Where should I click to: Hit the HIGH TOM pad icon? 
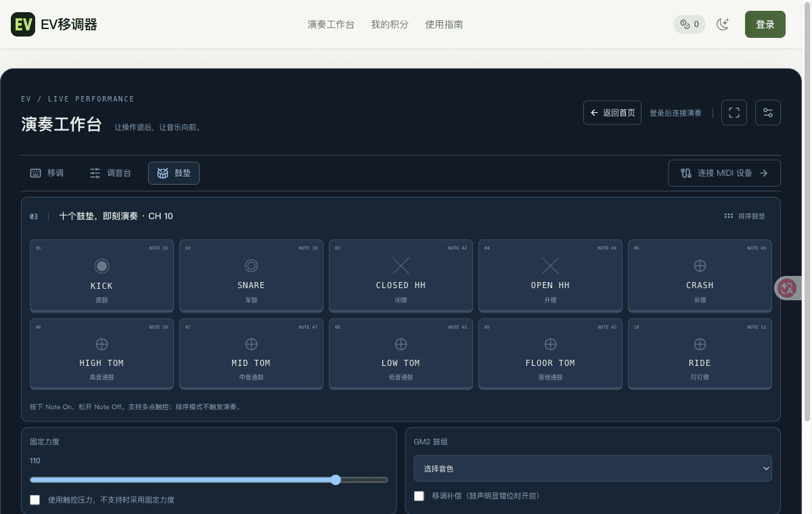(101, 344)
